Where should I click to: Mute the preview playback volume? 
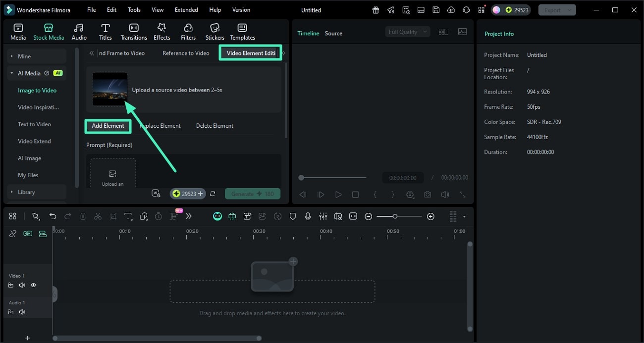[444, 195]
